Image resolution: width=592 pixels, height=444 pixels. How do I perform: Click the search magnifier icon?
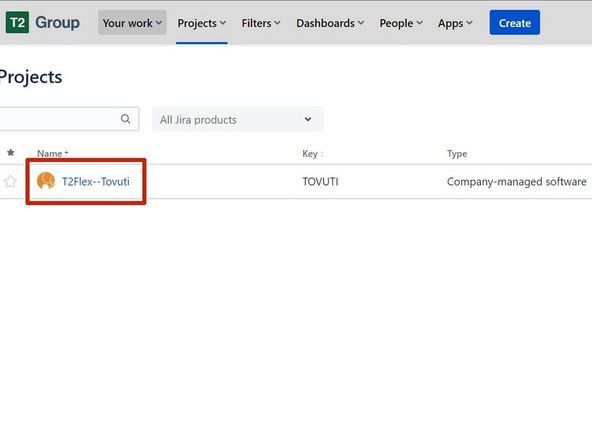(x=125, y=119)
